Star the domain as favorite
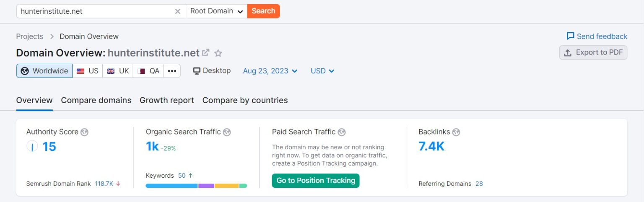 pos(218,53)
